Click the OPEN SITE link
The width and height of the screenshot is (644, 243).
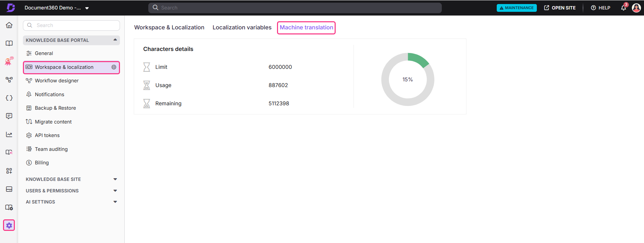[x=560, y=8]
